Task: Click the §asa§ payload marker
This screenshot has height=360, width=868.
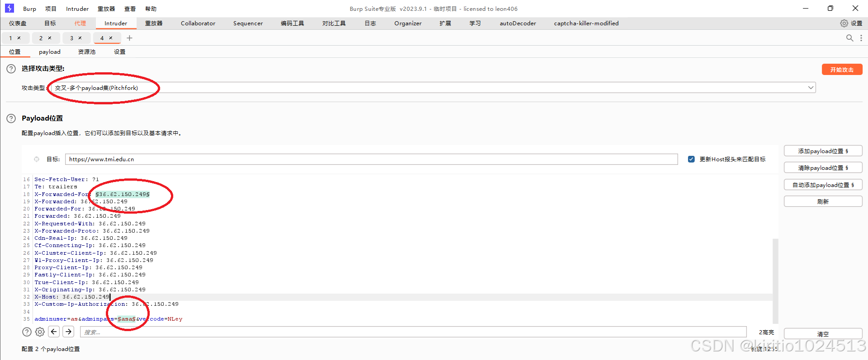Action: click(x=127, y=319)
